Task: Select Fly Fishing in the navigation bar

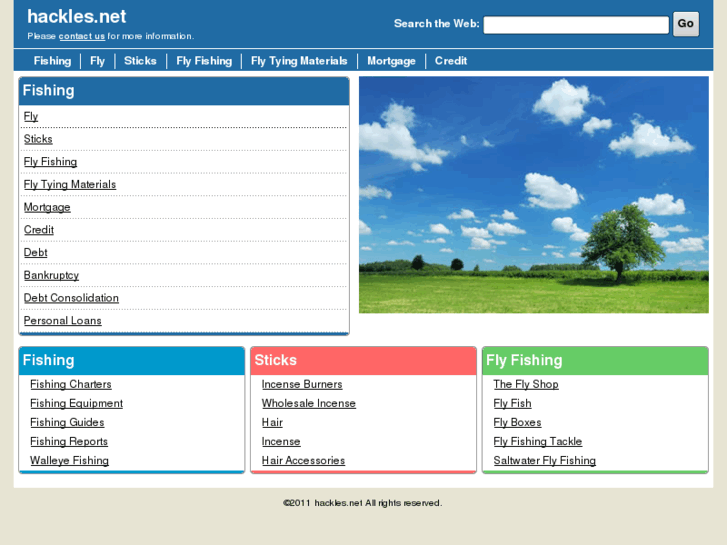Action: [204, 61]
